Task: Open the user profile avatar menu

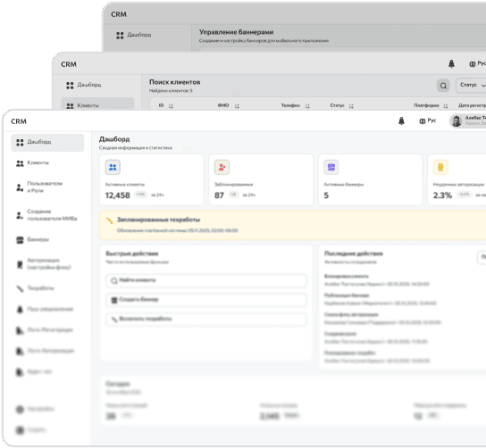Action: 467,120
